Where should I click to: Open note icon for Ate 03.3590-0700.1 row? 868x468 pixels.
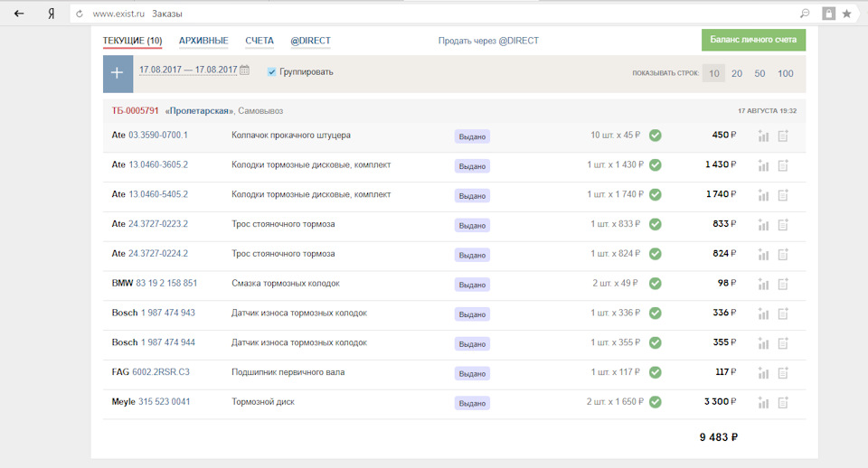[x=783, y=136]
